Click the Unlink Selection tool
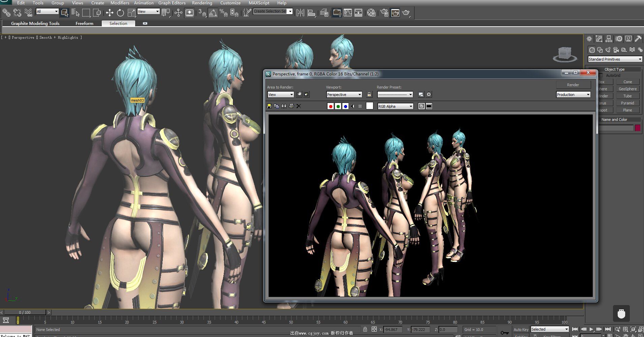644x337 pixels. coord(17,13)
